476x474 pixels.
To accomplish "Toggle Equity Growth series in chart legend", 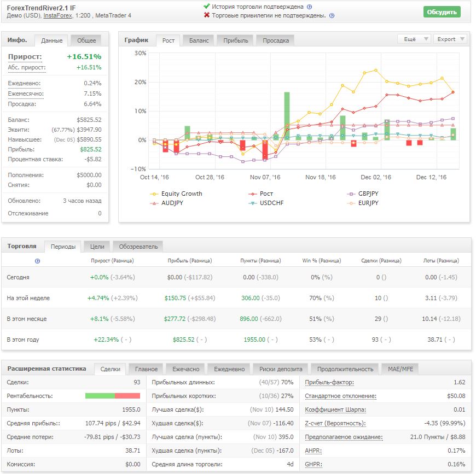I will (x=176, y=194).
